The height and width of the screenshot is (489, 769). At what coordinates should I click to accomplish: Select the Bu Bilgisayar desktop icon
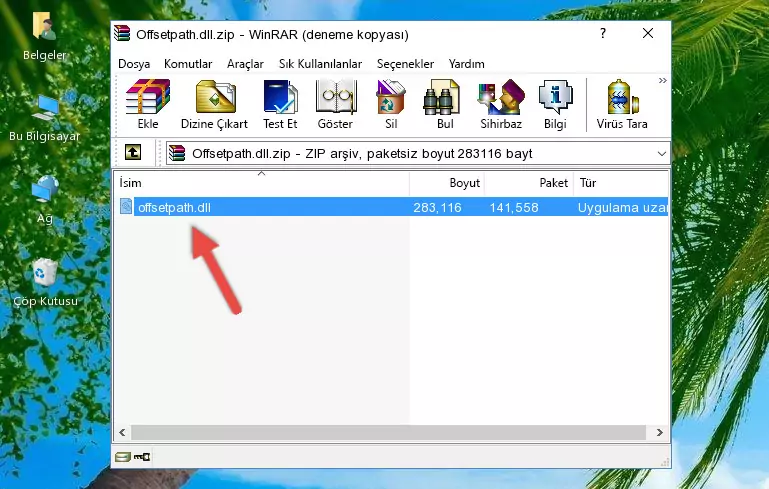point(44,118)
